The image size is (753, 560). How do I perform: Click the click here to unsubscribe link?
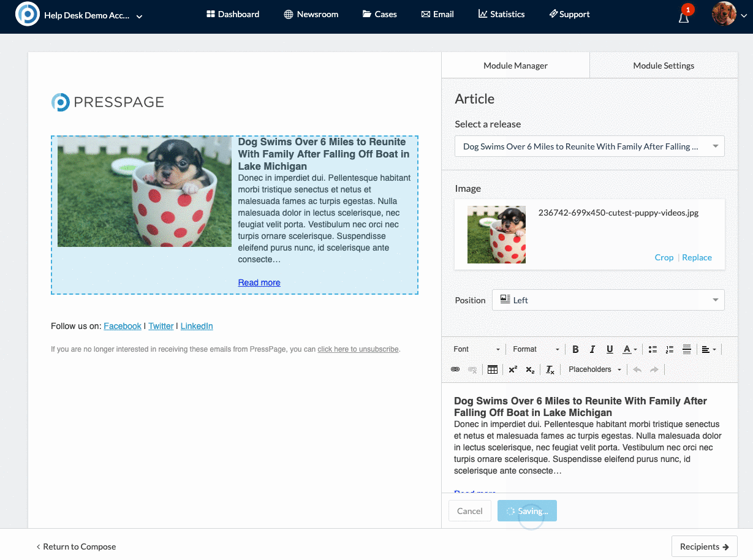[358, 349]
